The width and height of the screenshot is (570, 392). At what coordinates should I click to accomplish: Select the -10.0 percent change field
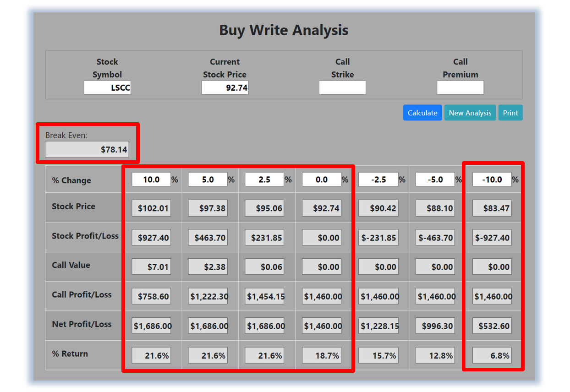[492, 180]
